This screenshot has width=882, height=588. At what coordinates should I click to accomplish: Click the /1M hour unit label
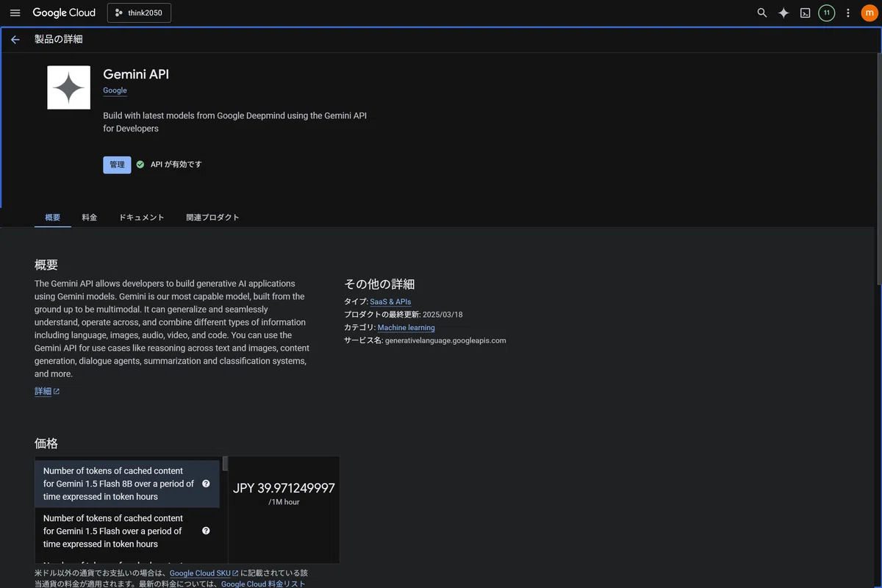[284, 502]
